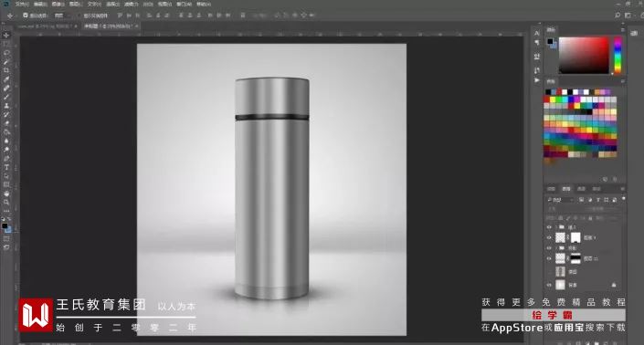Open the character panel icon labeled A

tap(536, 33)
